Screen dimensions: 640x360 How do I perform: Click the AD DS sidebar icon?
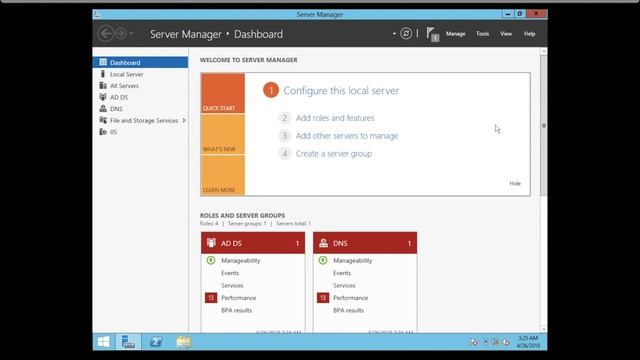point(103,97)
